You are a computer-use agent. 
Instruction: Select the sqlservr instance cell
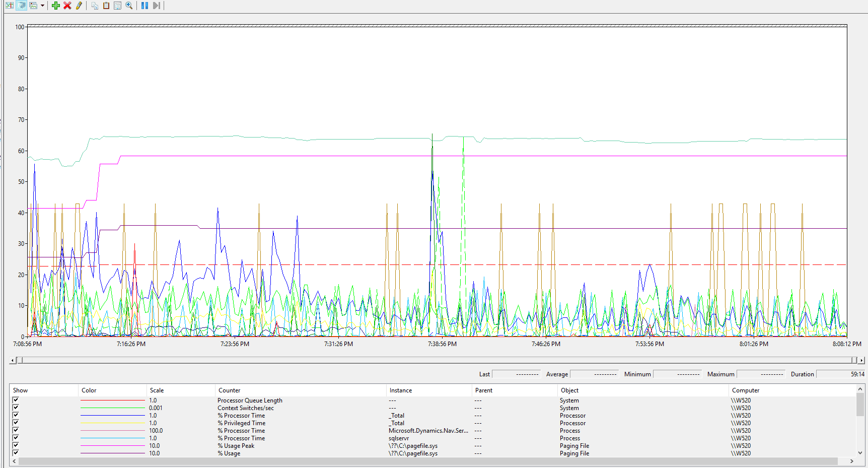pyautogui.click(x=399, y=438)
